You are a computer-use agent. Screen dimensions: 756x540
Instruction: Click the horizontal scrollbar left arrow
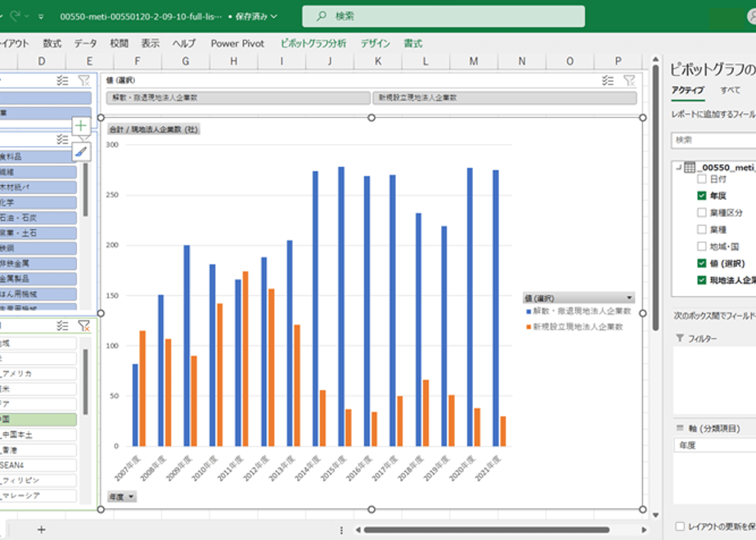[358, 530]
